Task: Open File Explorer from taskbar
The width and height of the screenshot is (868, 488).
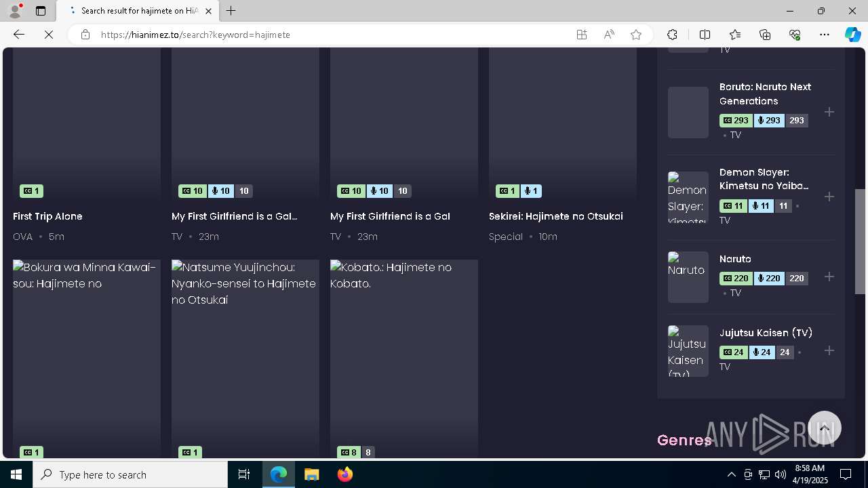Action: [x=311, y=474]
